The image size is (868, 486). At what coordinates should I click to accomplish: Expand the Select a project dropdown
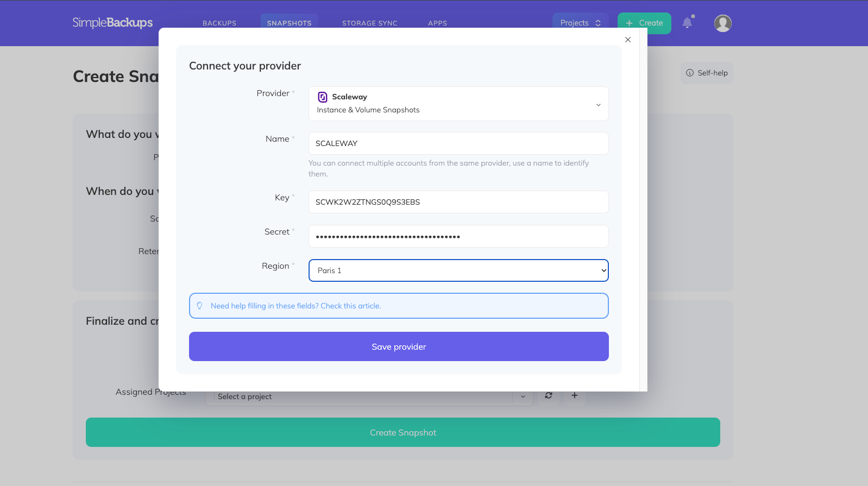[x=523, y=396]
